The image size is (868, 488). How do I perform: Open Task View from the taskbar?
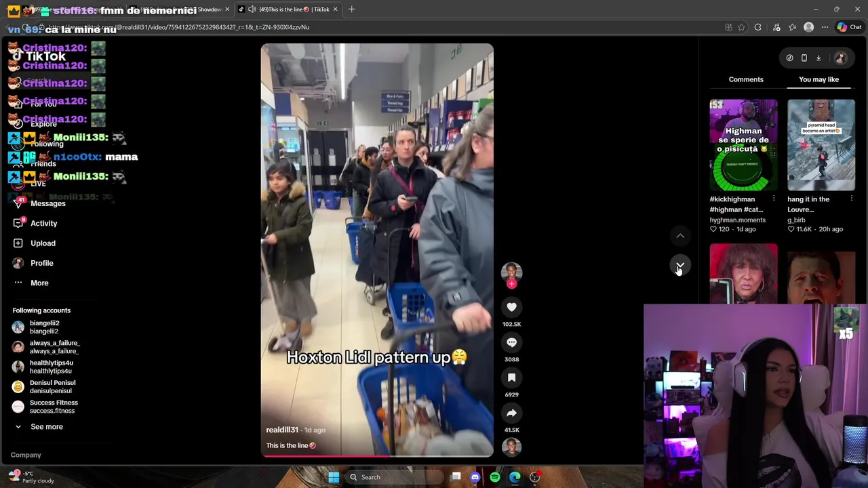coord(456,477)
